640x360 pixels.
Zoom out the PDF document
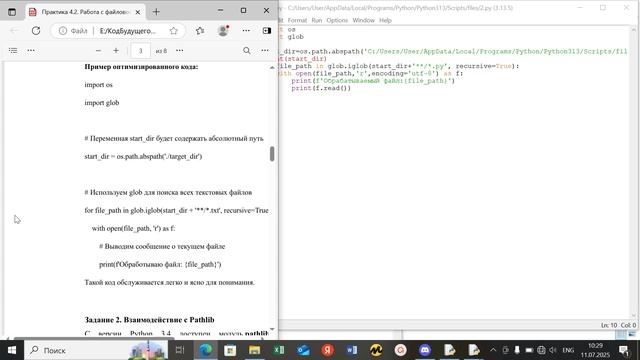98,51
